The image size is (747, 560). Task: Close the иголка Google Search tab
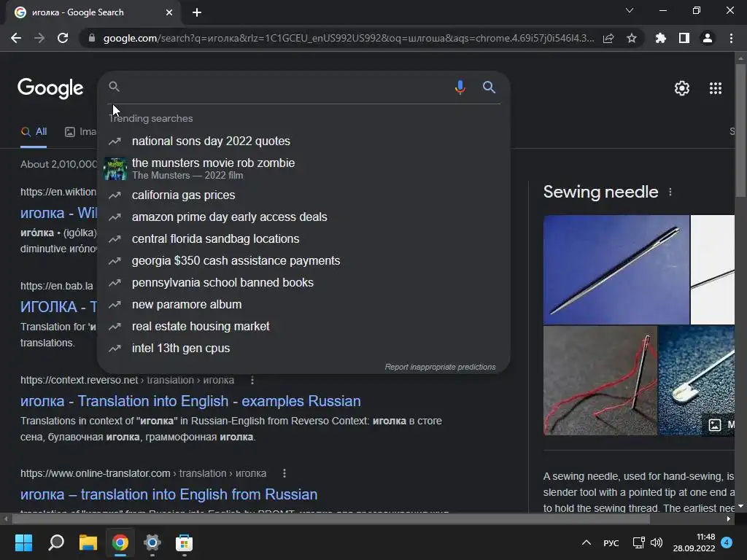(169, 12)
